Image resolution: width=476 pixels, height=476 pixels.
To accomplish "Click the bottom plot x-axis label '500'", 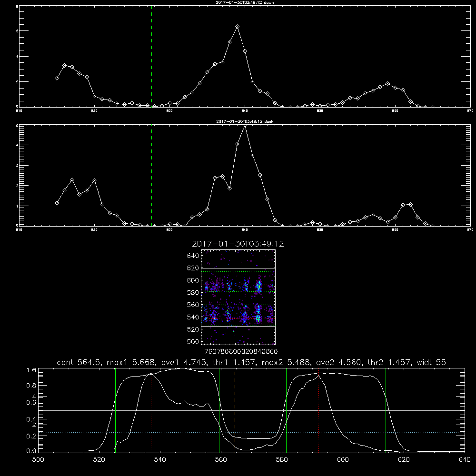I will coord(38,460).
